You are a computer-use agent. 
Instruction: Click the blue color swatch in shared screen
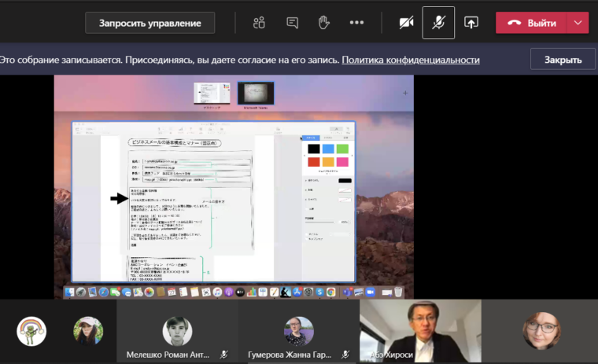[328, 149]
